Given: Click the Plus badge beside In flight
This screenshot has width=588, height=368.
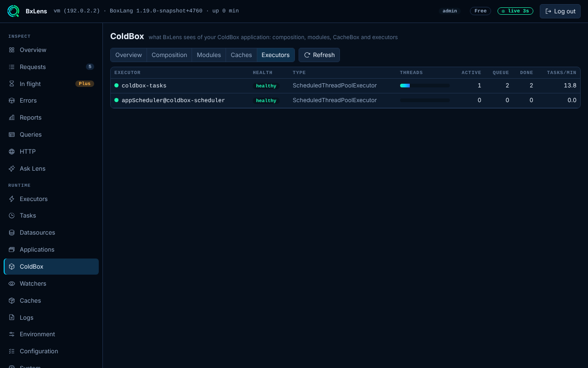Looking at the screenshot, I should (85, 84).
